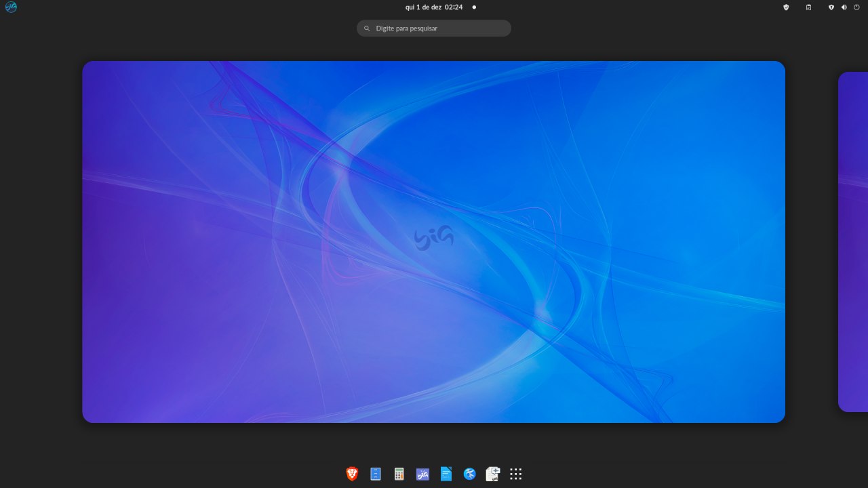The image size is (868, 488).
Task: Launch the BigLinux app in the dock
Action: click(422, 474)
